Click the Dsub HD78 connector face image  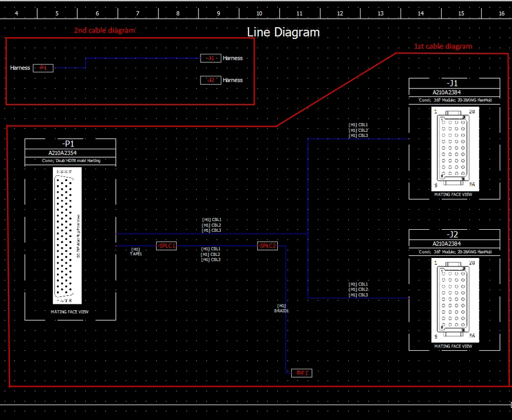(67, 236)
